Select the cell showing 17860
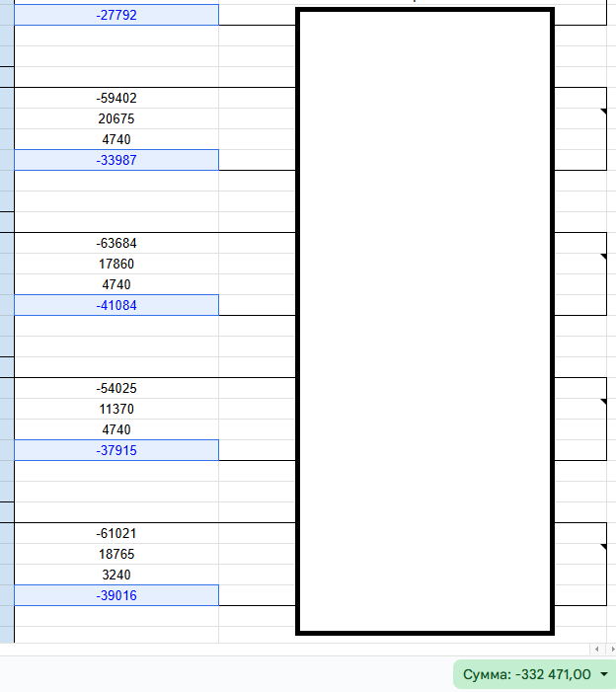Viewport: 616px width, 692px height. tap(116, 264)
